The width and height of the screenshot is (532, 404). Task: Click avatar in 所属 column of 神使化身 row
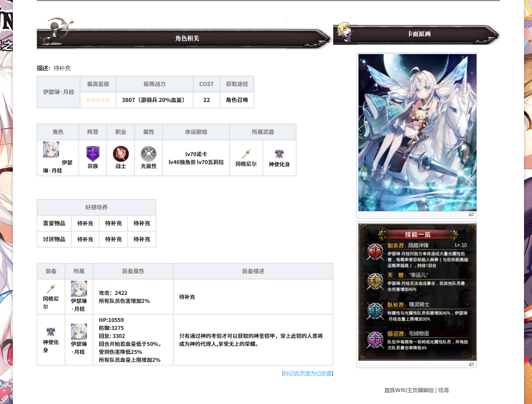[x=79, y=332]
